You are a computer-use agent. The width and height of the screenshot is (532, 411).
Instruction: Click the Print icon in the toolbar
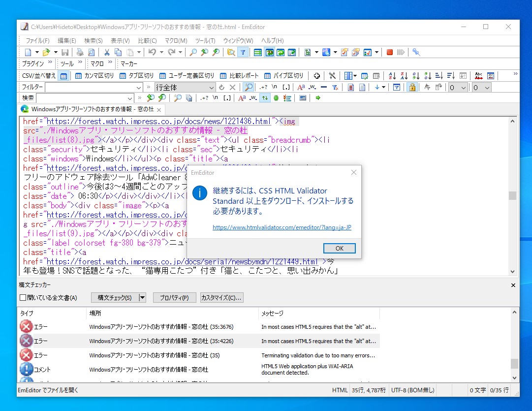pos(79,52)
